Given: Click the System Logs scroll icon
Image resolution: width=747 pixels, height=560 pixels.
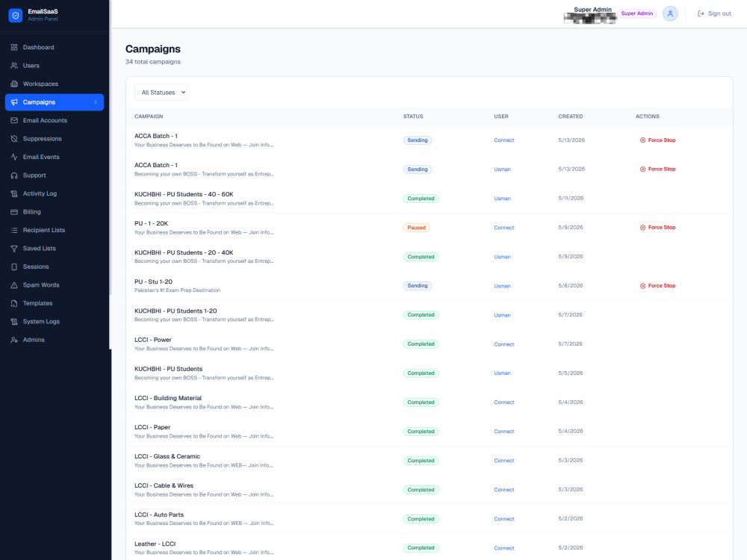Looking at the screenshot, I should 14,321.
